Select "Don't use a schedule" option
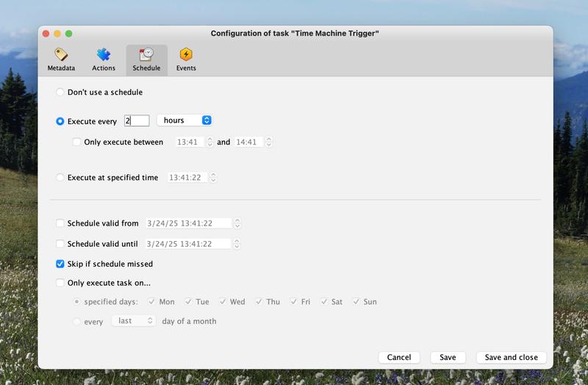This screenshot has width=588, height=385. (x=60, y=93)
